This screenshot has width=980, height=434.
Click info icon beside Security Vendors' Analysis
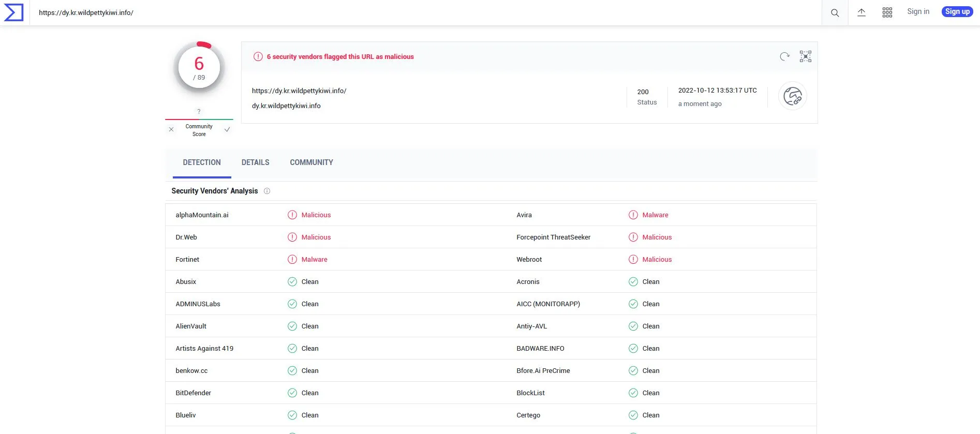click(x=267, y=191)
